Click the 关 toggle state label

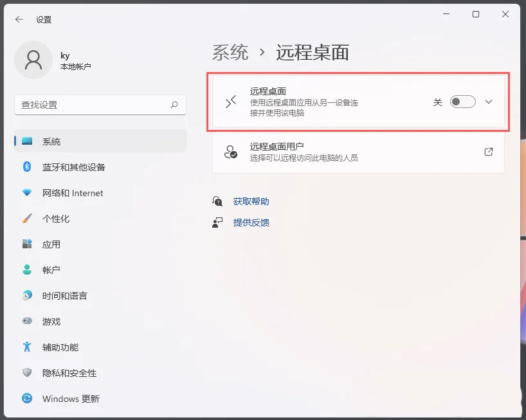click(437, 102)
